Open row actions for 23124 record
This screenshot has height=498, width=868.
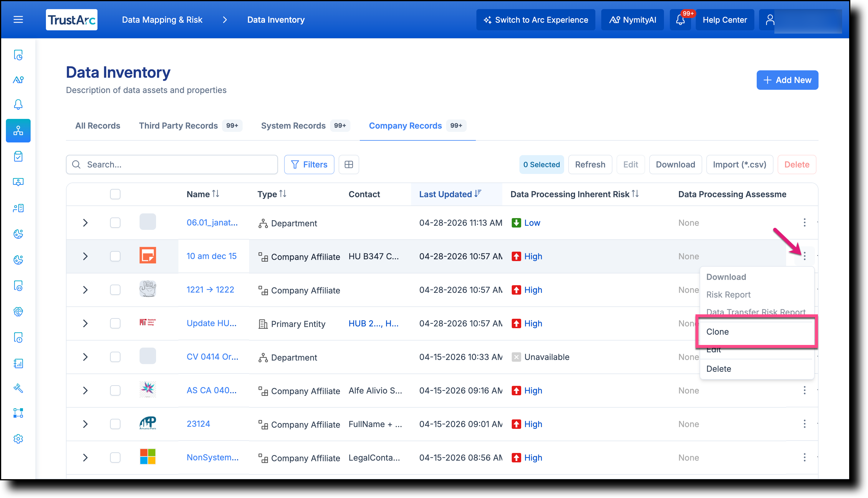[x=804, y=424]
